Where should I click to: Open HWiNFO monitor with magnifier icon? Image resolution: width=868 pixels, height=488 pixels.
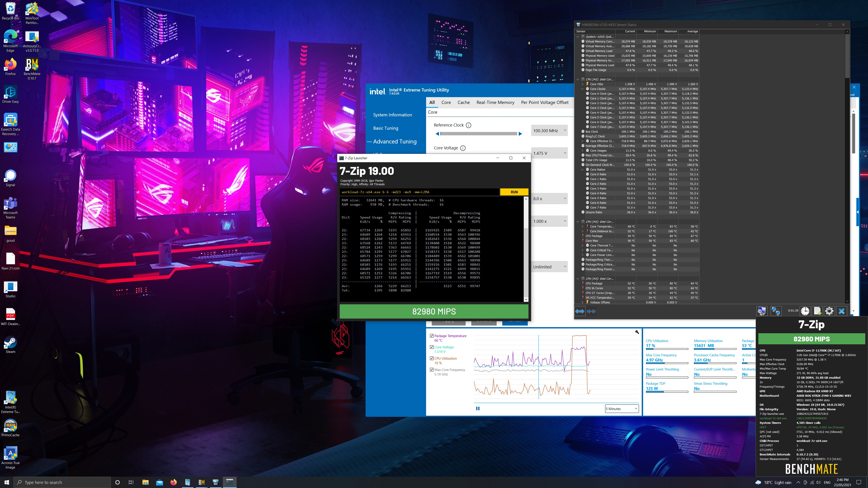tap(762, 311)
